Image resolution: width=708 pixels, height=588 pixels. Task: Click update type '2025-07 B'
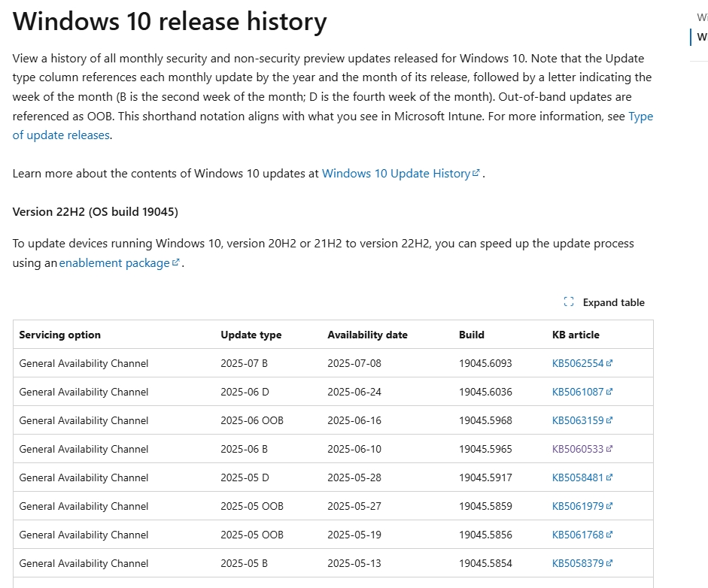click(x=245, y=363)
